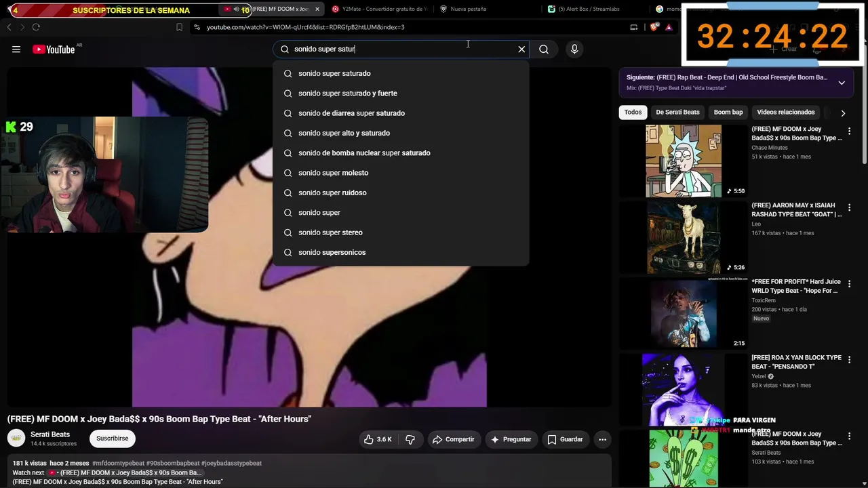Expand the 'Siguiente' playlist panel chevron
The height and width of the screenshot is (488, 868).
pyautogui.click(x=842, y=83)
